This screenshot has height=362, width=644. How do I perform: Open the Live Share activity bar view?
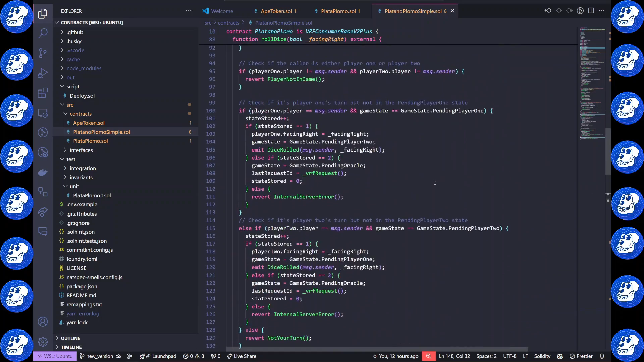43,212
